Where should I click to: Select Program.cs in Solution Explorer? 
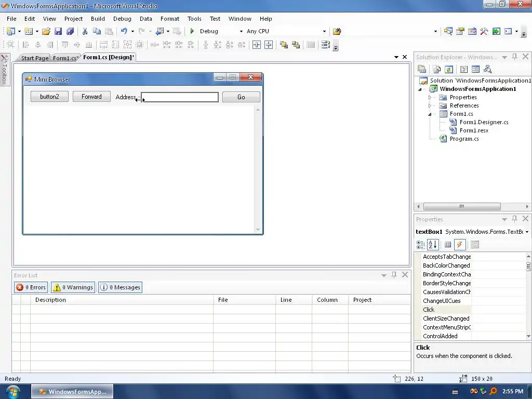tap(464, 139)
